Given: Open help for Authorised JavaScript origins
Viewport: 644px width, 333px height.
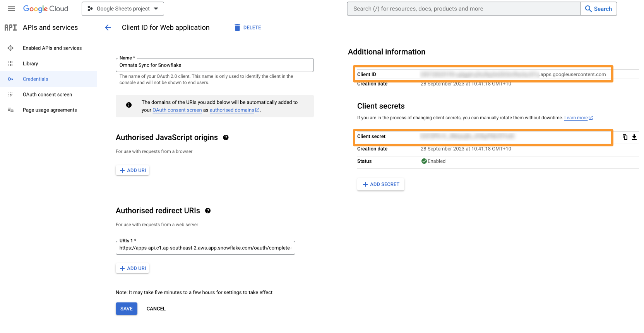Looking at the screenshot, I should point(226,137).
